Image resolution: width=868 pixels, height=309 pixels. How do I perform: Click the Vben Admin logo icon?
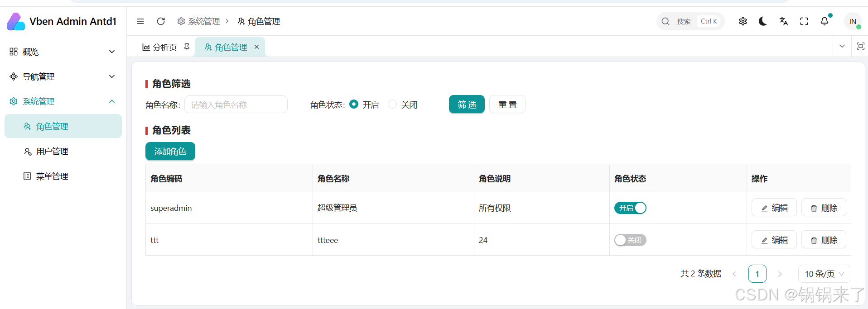[16, 21]
